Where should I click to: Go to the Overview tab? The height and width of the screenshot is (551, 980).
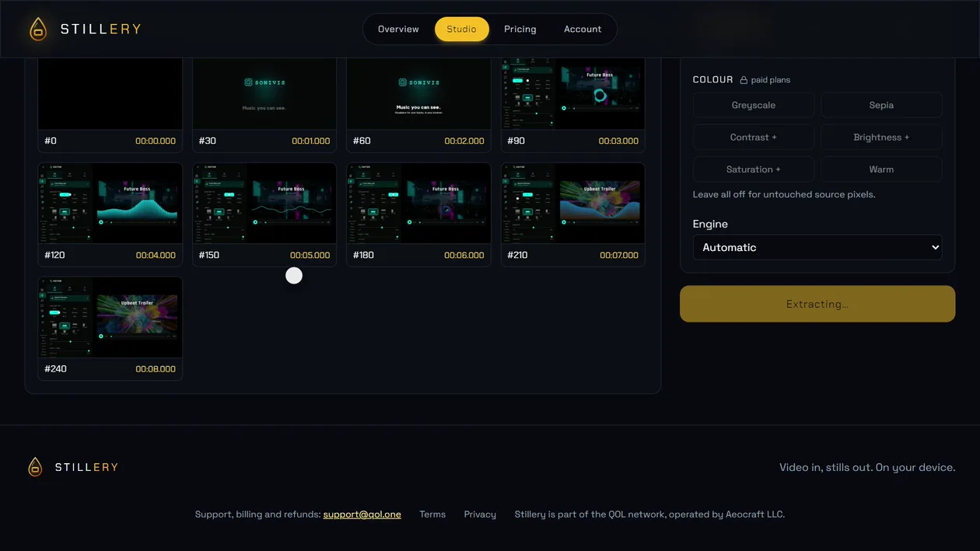(398, 29)
